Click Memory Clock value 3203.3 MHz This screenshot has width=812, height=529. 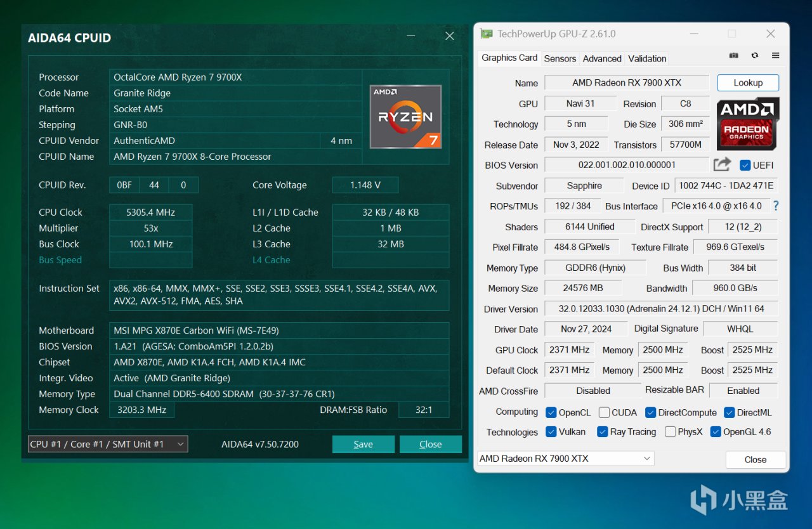tap(141, 410)
